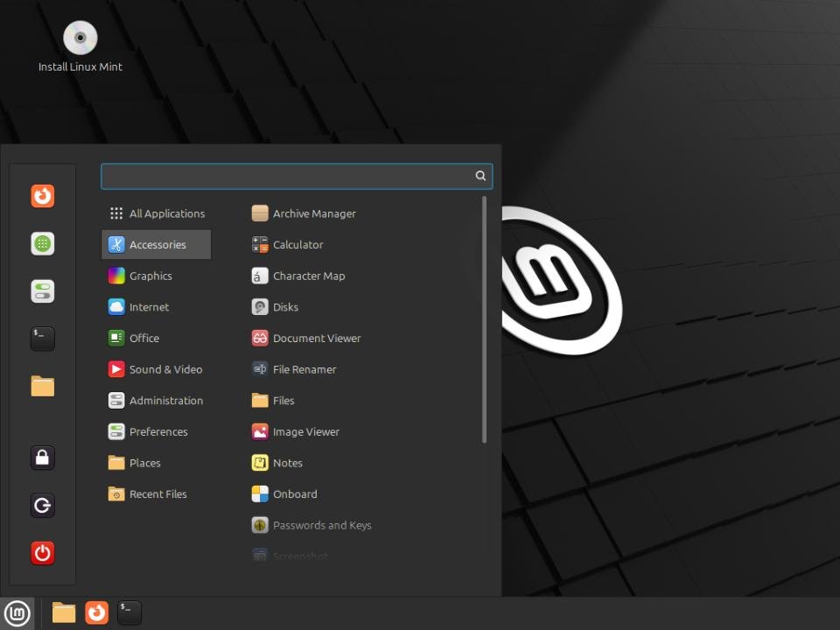The width and height of the screenshot is (840, 630).
Task: Select the Administration category
Action: [x=157, y=400]
